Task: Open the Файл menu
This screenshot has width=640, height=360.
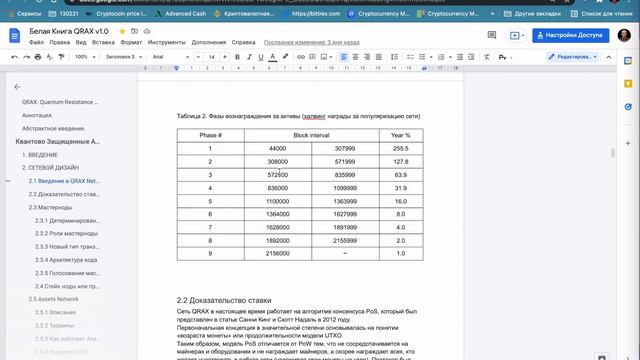Action: coord(36,42)
